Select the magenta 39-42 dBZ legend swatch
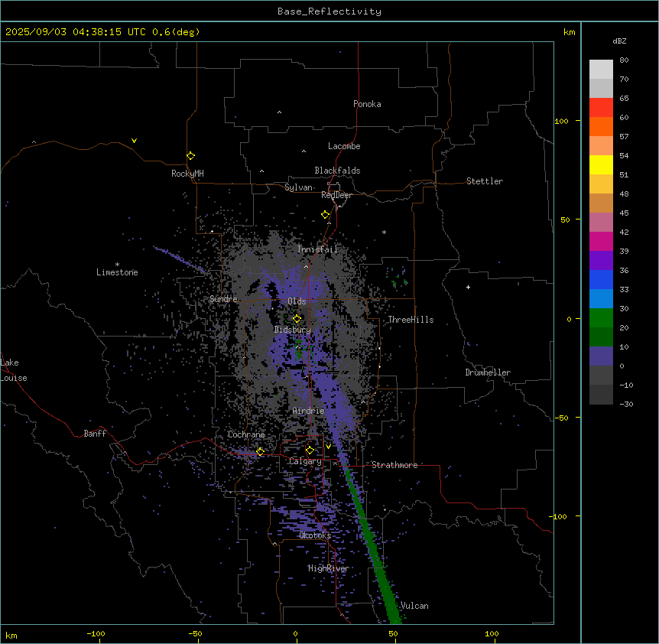 coord(601,241)
